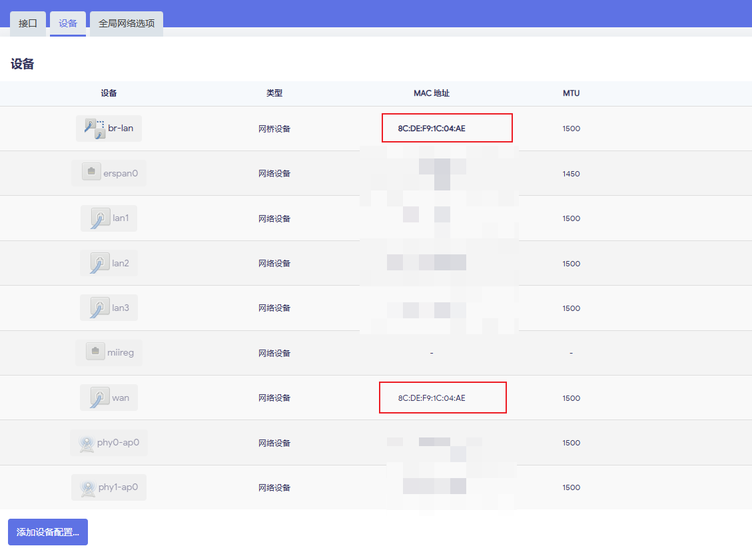
Task: Select the wan device name label
Action: [121, 398]
